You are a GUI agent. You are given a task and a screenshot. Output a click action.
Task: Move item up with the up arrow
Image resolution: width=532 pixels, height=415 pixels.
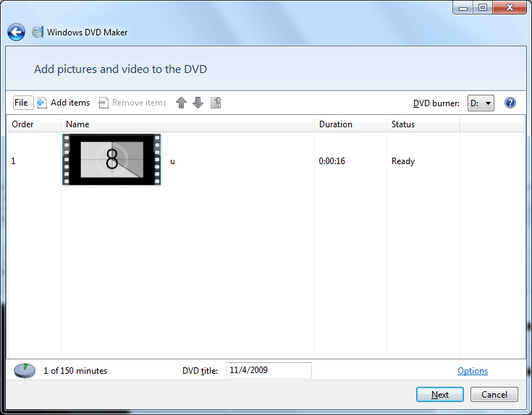tap(181, 103)
